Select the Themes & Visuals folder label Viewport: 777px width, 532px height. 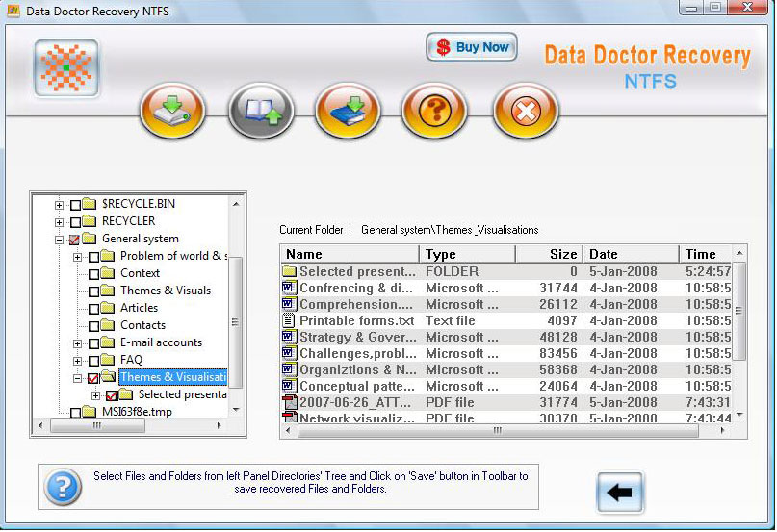click(166, 291)
